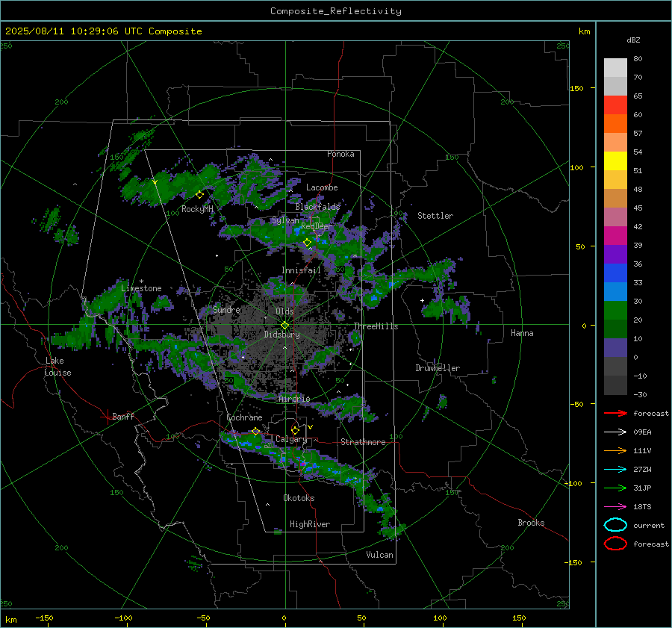Click the Lacombe city label
Viewport: 672px width, 628px height.
coord(322,187)
